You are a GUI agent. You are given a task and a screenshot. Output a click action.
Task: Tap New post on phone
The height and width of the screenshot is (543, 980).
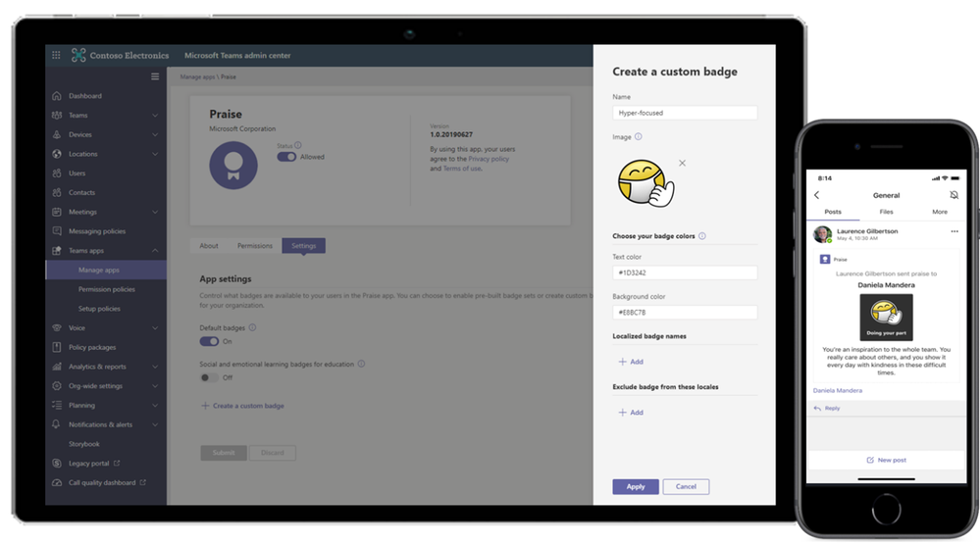pos(886,460)
